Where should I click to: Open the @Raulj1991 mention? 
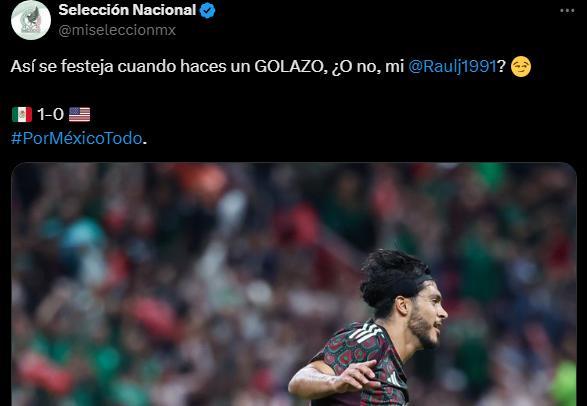[452, 66]
